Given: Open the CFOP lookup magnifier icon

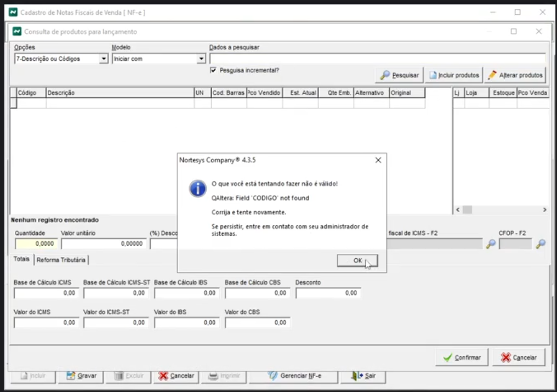Looking at the screenshot, I should click(541, 244).
